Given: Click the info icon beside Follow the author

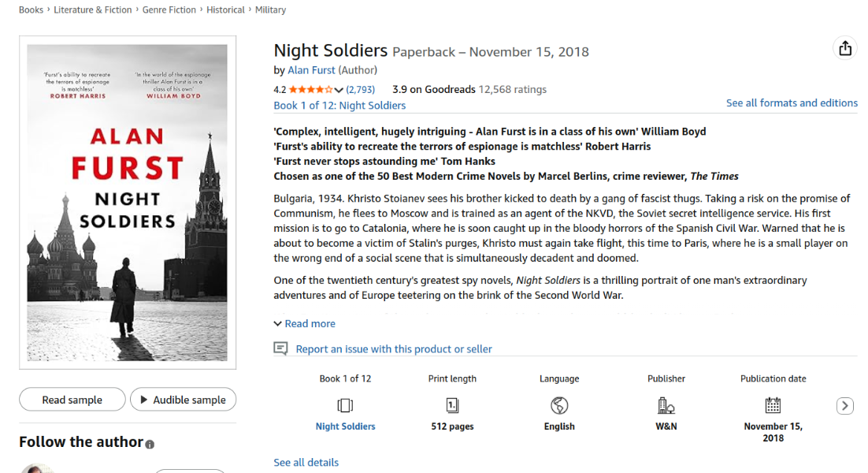Looking at the screenshot, I should [150, 445].
